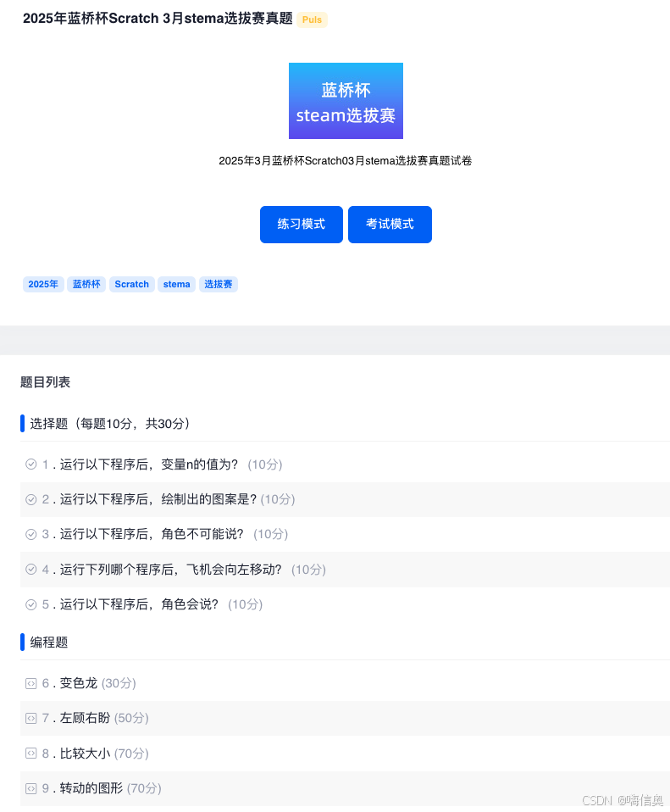The width and height of the screenshot is (670, 812).
Task: Click the check-circle icon beside question 3
Action: coord(31,534)
